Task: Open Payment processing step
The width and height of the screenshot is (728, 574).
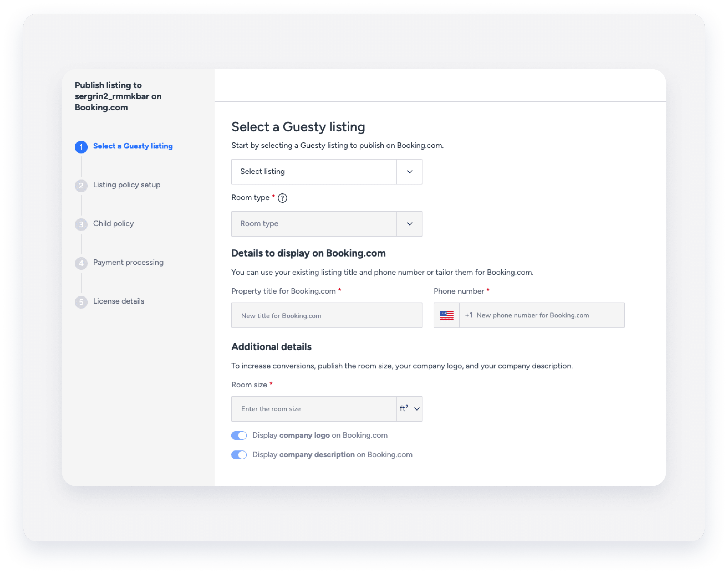Action: [x=128, y=262]
